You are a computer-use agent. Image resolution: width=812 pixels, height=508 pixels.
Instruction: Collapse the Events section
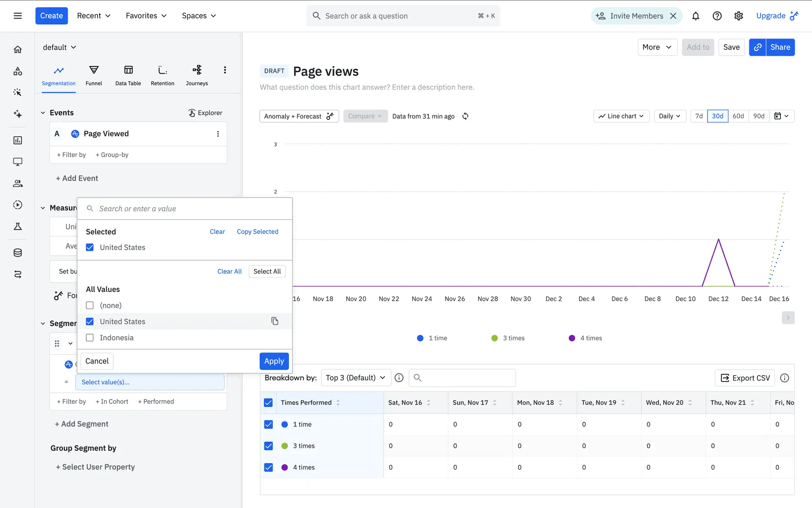(43, 113)
